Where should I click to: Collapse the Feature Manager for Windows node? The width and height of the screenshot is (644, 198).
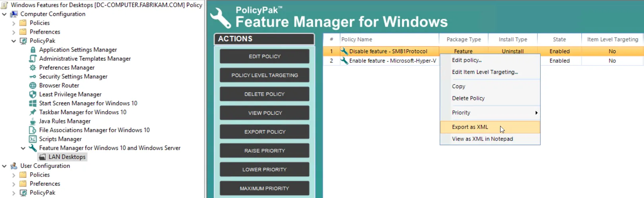pos(23,148)
